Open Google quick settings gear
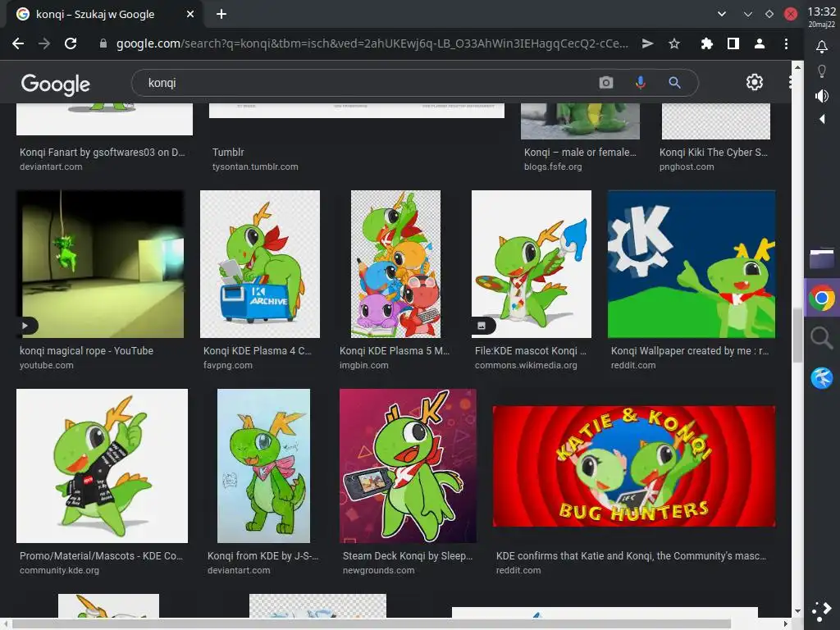840x630 pixels. pyautogui.click(x=755, y=82)
